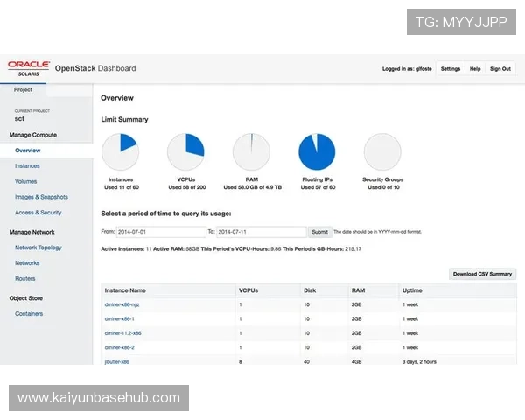The image size is (525, 420).
Task: Navigate to Network Topology
Action: pyautogui.click(x=38, y=248)
